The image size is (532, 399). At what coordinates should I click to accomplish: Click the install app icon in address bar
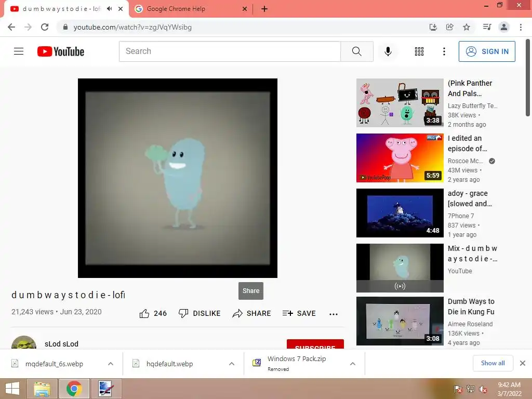click(433, 27)
